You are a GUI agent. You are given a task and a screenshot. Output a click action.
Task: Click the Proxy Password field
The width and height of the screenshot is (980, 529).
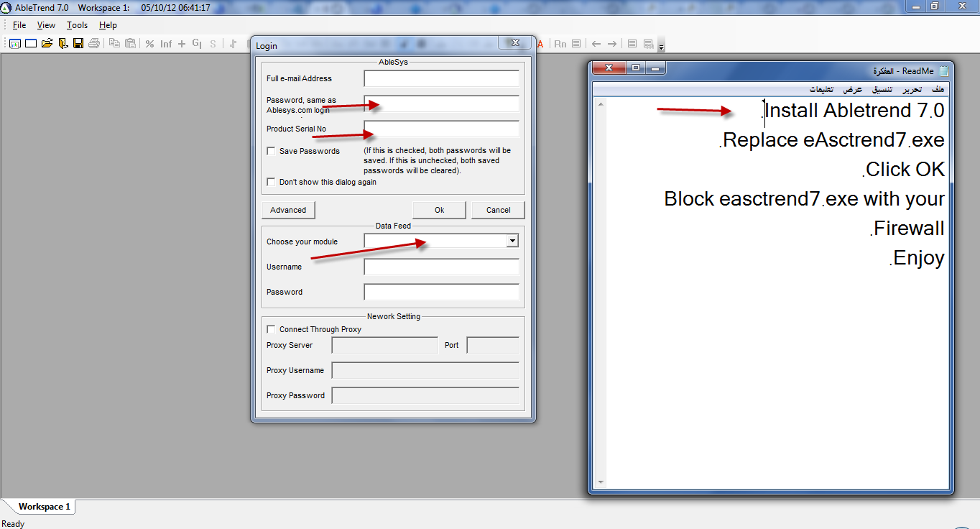pos(425,395)
